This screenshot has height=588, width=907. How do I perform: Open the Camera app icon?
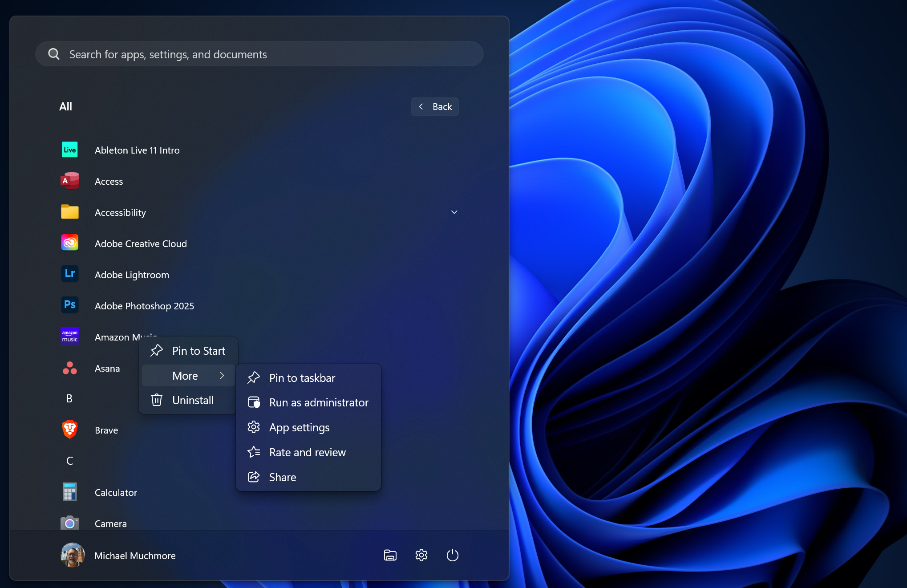pos(69,523)
